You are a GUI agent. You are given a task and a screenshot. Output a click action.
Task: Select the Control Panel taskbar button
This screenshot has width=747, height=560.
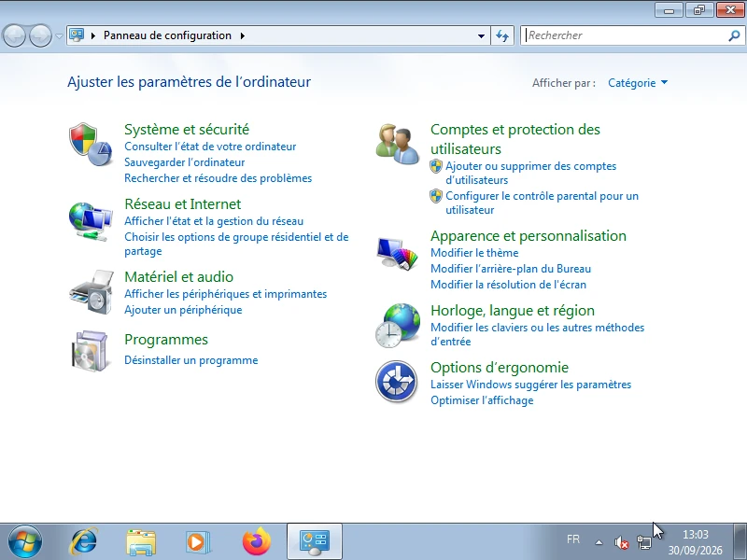coord(315,541)
